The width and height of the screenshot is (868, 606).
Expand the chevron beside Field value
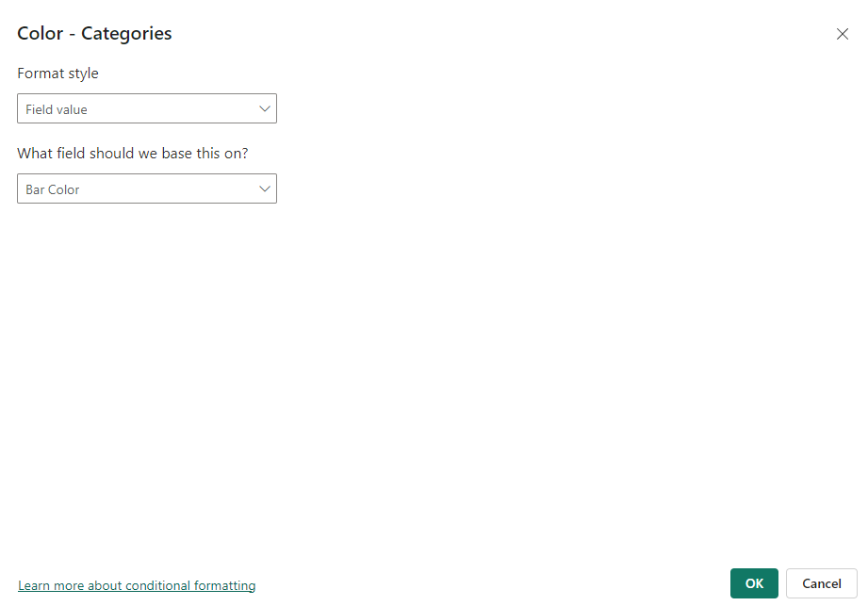point(265,109)
